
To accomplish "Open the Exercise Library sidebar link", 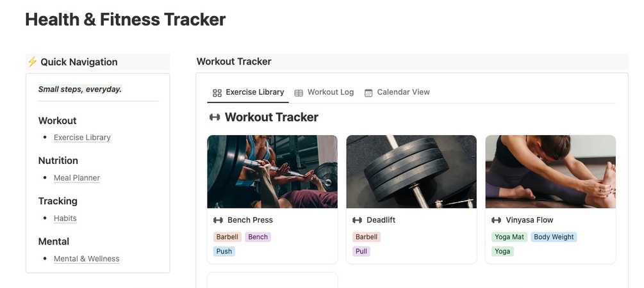I will (x=82, y=138).
